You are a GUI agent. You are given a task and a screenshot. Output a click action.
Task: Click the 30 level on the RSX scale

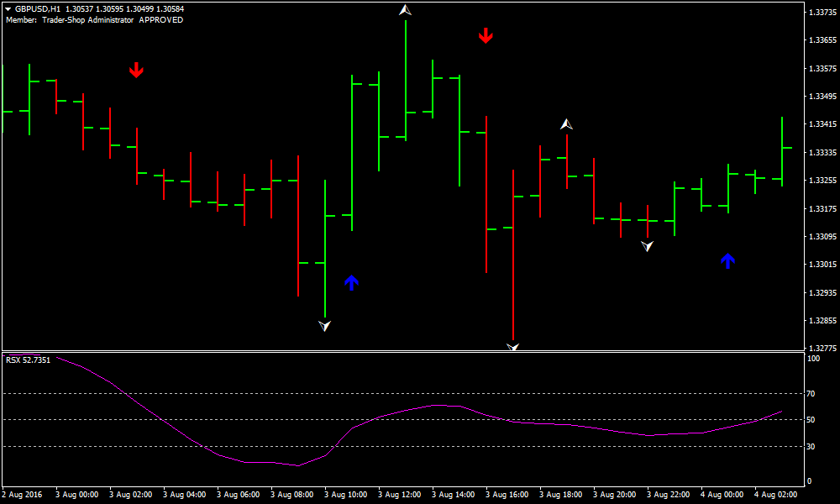point(811,446)
